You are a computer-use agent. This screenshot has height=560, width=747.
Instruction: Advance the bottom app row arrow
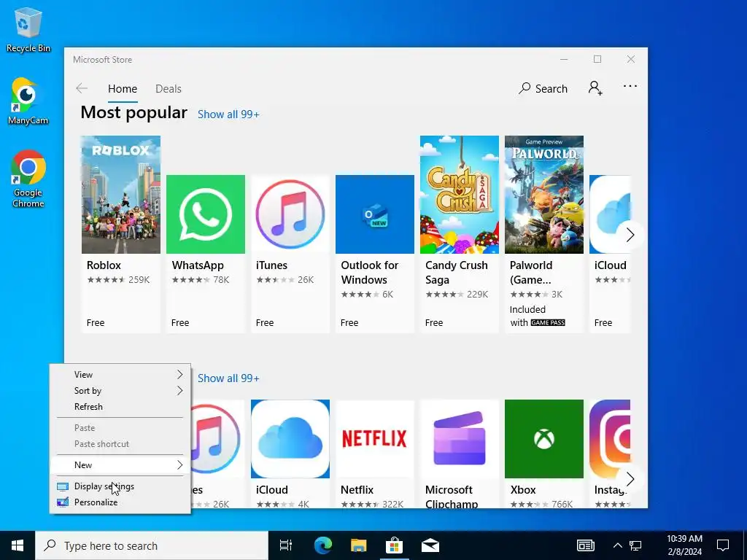[x=630, y=478]
